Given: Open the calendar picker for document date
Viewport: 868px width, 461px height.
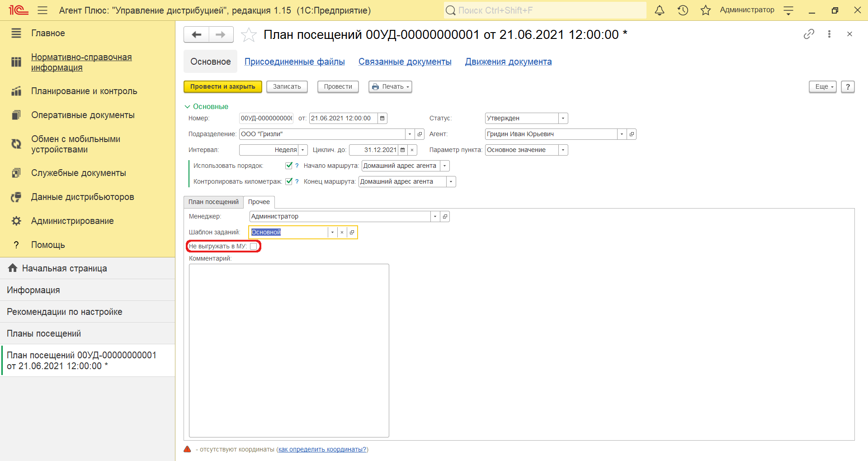Looking at the screenshot, I should point(382,119).
